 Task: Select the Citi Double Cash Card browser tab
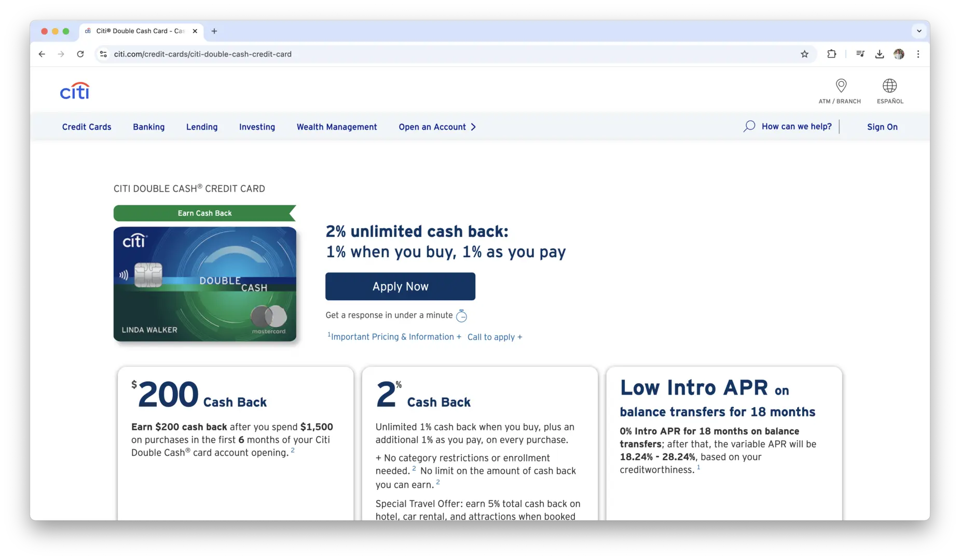141,31
